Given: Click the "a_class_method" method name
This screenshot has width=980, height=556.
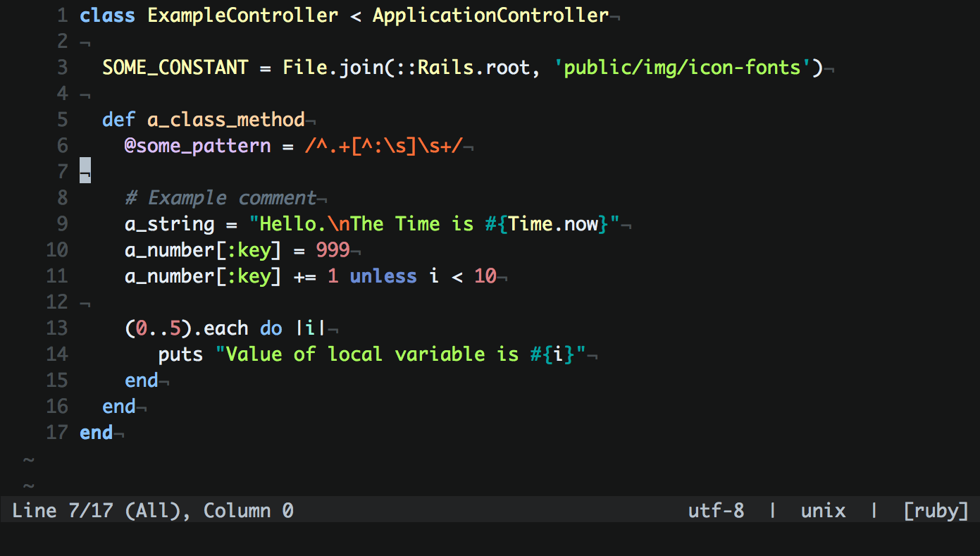Looking at the screenshot, I should tap(226, 120).
